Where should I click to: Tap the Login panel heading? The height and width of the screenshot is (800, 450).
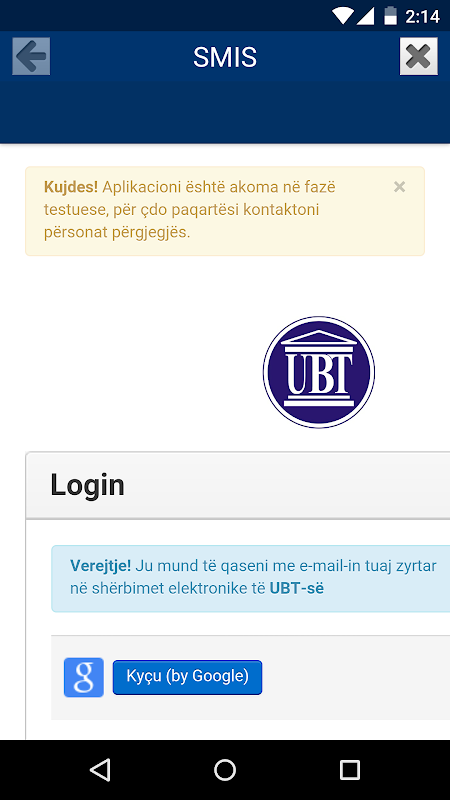coord(87,485)
